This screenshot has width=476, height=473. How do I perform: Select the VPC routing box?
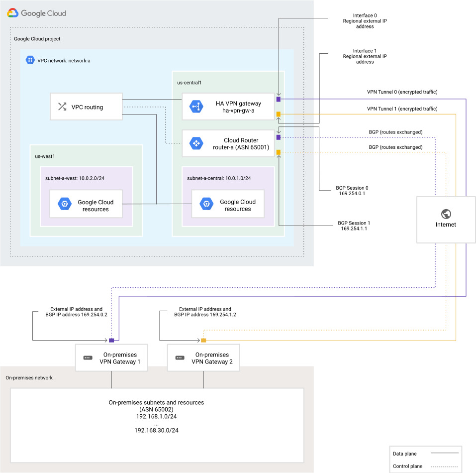[x=86, y=107]
